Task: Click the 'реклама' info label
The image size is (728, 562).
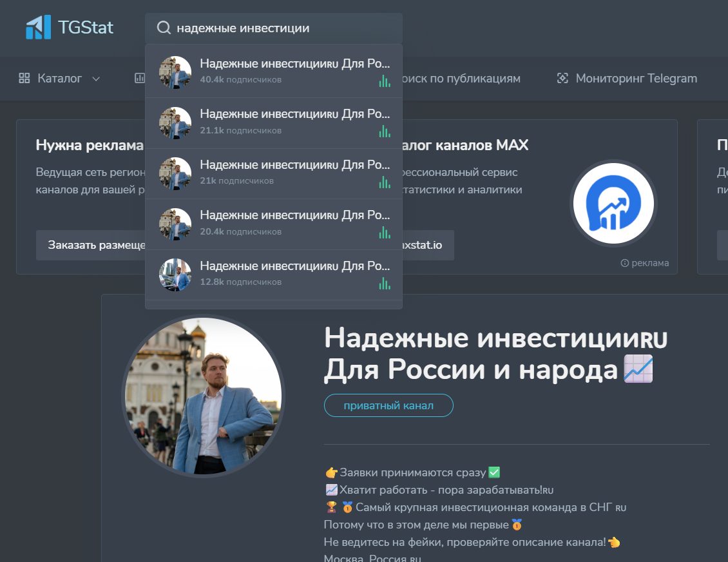Action: [x=645, y=263]
